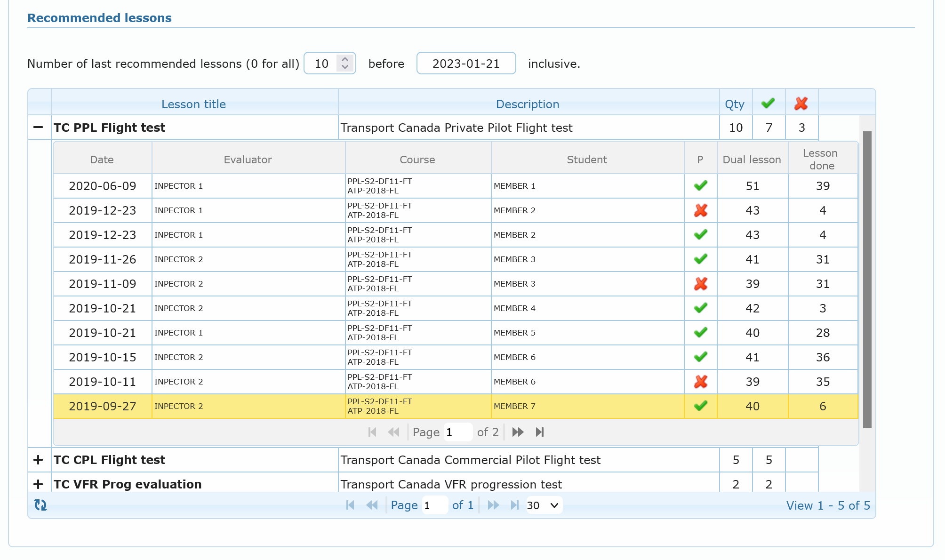Expand the TC VFR Prog evaluation row
The image size is (945, 560).
[x=39, y=484]
